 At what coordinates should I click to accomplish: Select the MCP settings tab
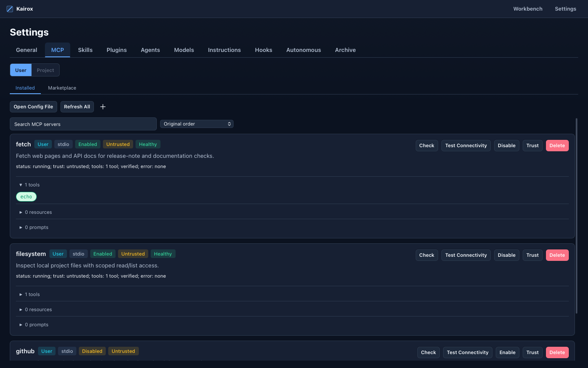[58, 50]
